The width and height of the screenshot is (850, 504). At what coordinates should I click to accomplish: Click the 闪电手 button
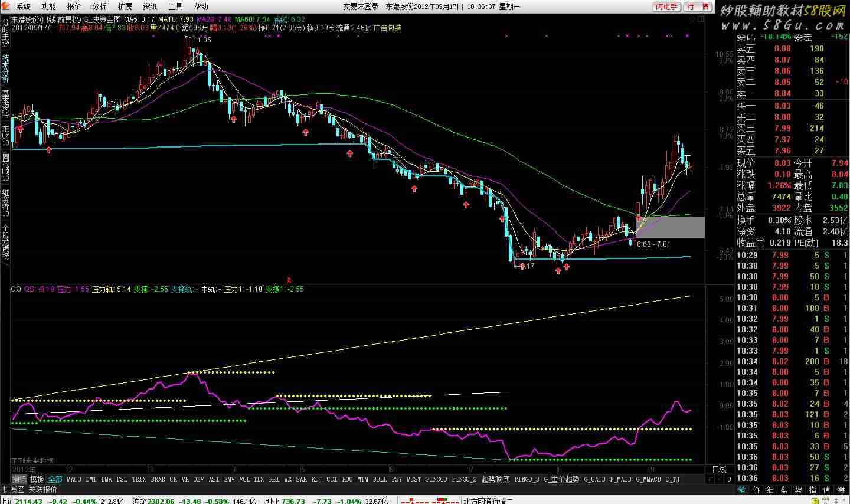667,6
